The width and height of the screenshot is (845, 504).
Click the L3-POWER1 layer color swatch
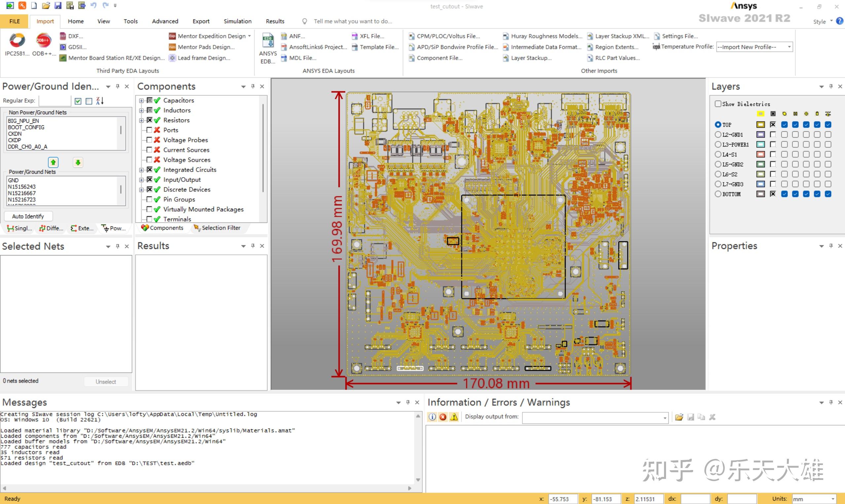(760, 145)
